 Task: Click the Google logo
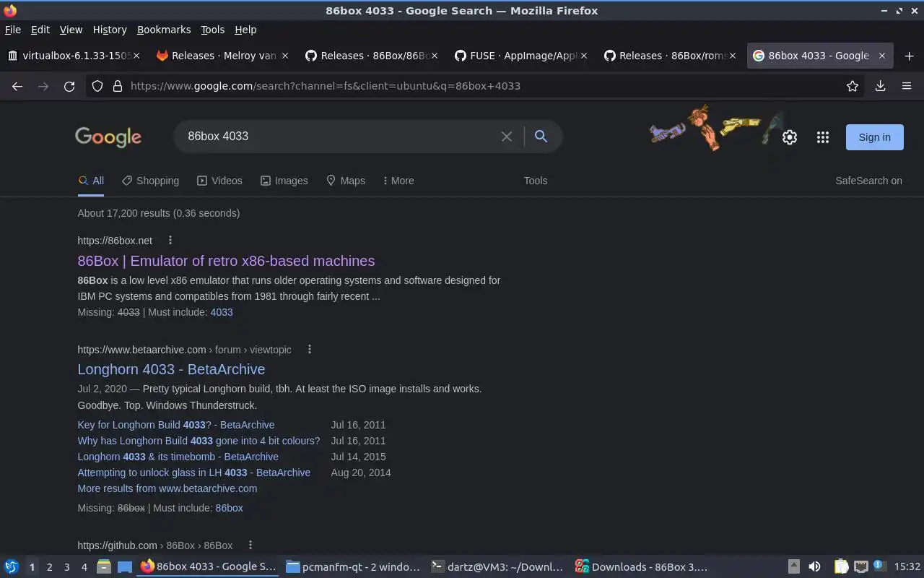[108, 137]
